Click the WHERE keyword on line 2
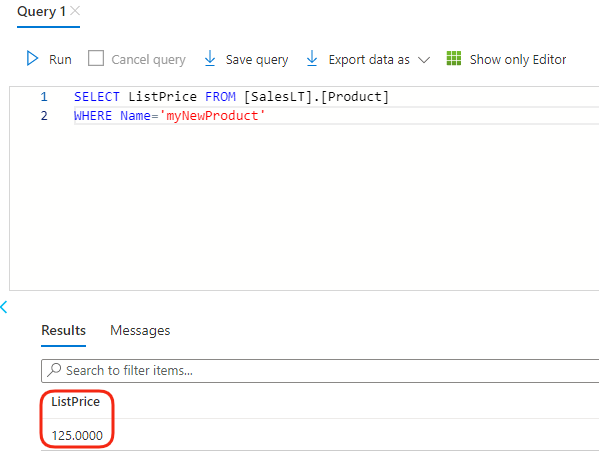599x455 pixels. [x=93, y=116]
